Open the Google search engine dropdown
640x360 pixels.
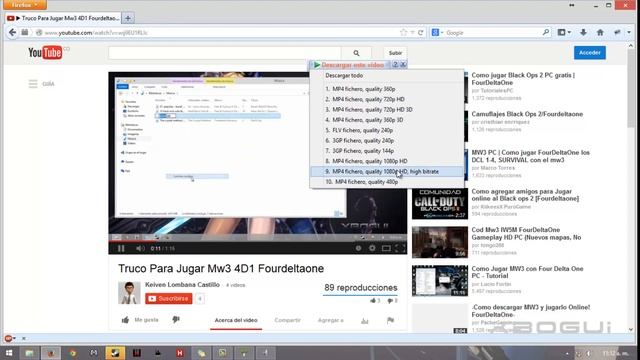438,32
